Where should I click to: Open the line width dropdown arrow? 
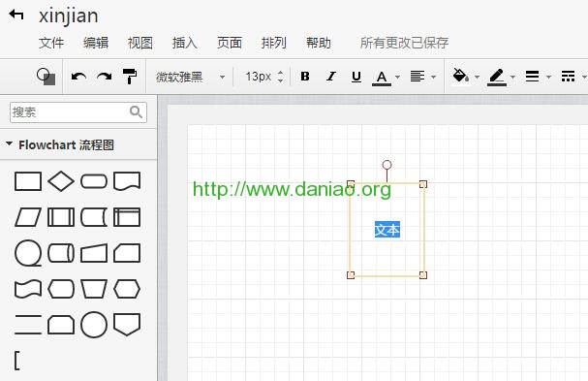548,77
